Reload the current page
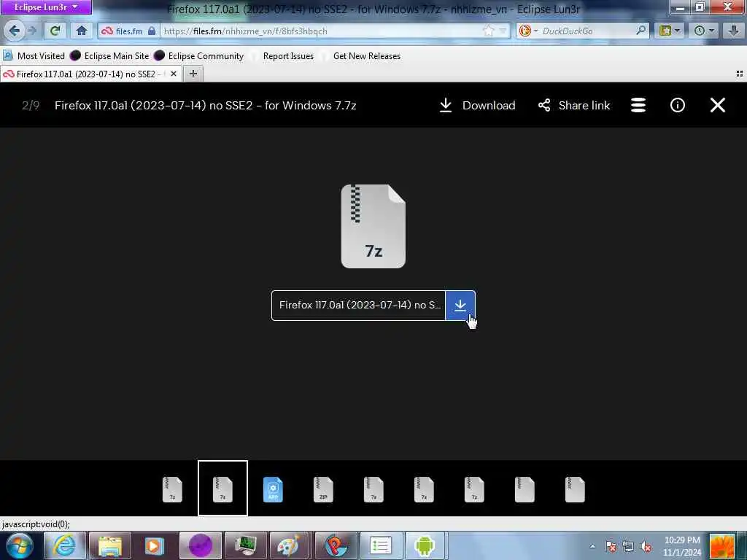 click(x=55, y=31)
